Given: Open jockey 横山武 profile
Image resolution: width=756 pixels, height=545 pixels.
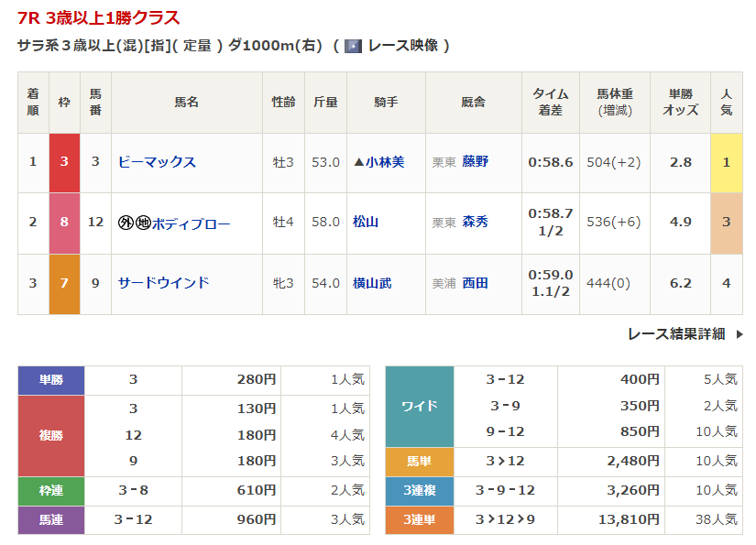Looking at the screenshot, I should 372,283.
